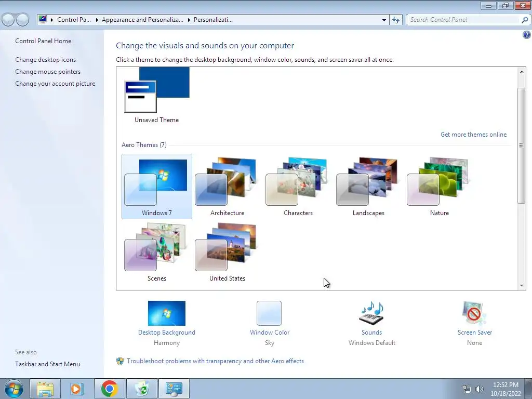Viewport: 532px width, 399px height.
Task: Expand arrow before Control Panel breadcrumb
Action: point(52,20)
